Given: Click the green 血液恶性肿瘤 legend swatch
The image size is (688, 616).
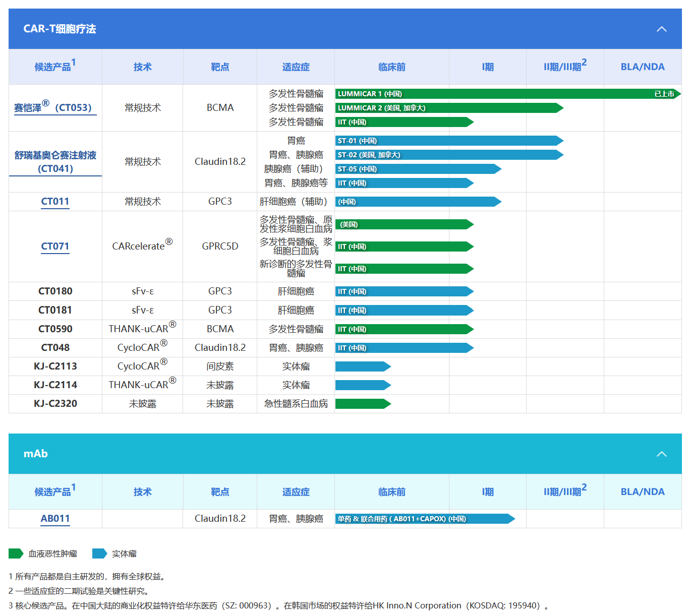Looking at the screenshot, I should tap(16, 553).
